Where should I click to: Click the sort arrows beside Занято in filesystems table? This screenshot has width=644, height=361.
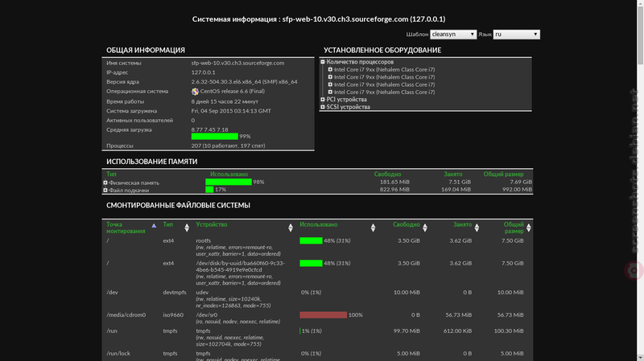tap(477, 228)
